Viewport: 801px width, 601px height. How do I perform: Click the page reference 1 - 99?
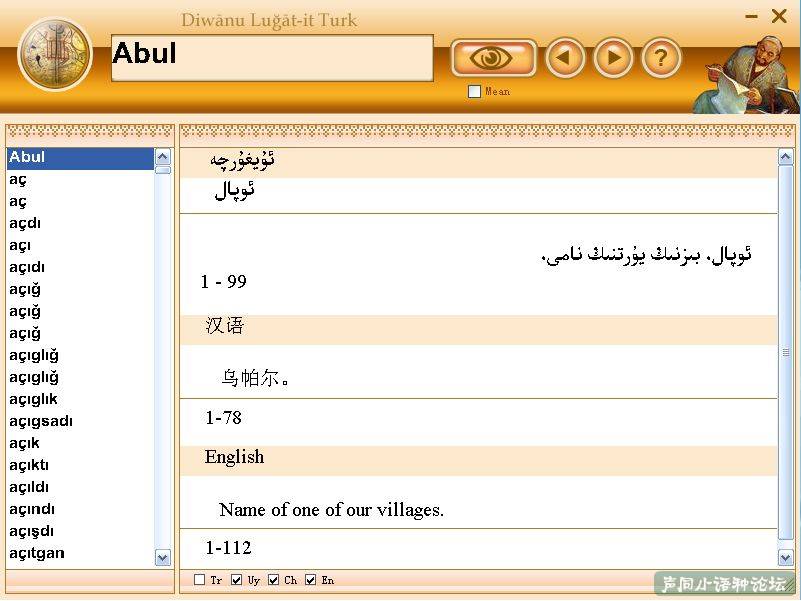223,282
